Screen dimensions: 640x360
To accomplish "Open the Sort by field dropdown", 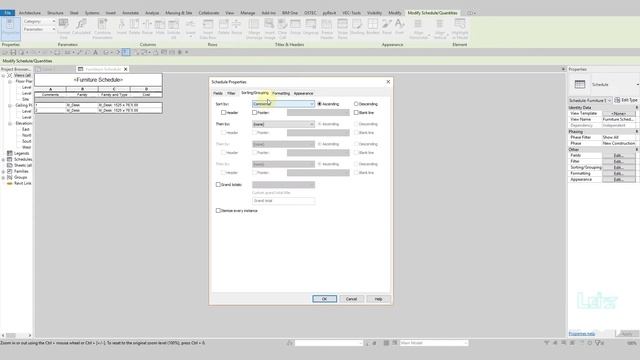I will [283, 104].
